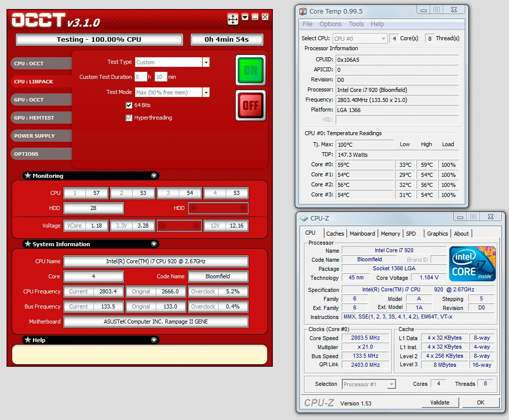The height and width of the screenshot is (420, 509).
Task: Click the Code Name Bloomfield field in OCCT
Action: click(218, 276)
